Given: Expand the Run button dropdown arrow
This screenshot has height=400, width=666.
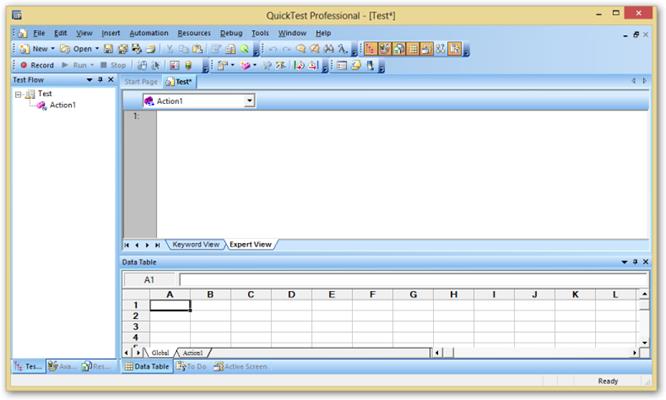Looking at the screenshot, I should point(92,65).
